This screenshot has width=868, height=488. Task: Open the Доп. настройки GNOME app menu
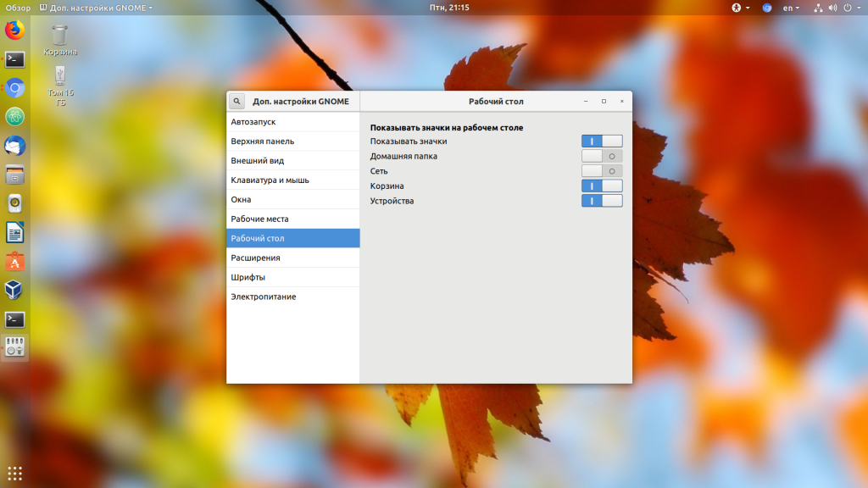[96, 8]
